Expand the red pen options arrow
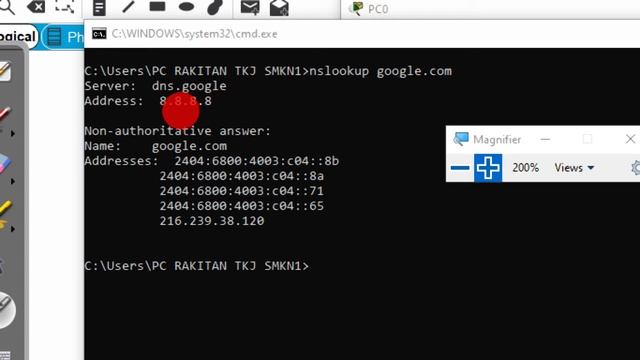Screen dimensions: 640x360 13,133
